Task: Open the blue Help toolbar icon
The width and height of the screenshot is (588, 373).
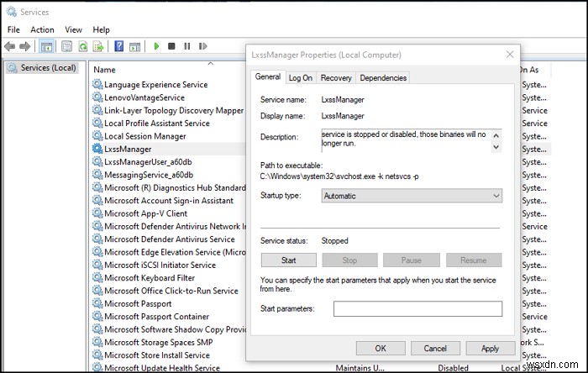Action: tap(119, 45)
